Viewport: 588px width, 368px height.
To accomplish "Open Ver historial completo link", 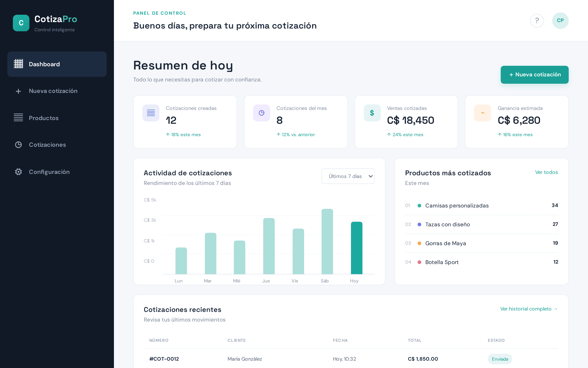I will pyautogui.click(x=529, y=309).
